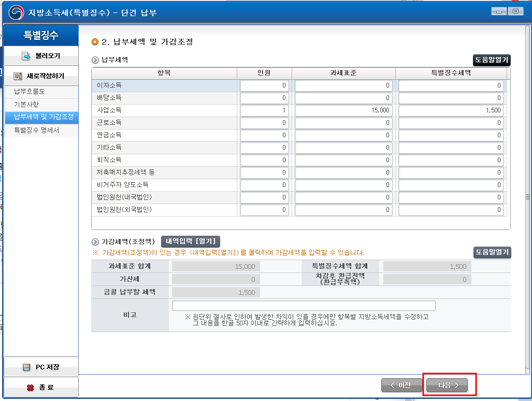Maximize the 지방소득세 window
The image size is (532, 401).
(516, 11)
